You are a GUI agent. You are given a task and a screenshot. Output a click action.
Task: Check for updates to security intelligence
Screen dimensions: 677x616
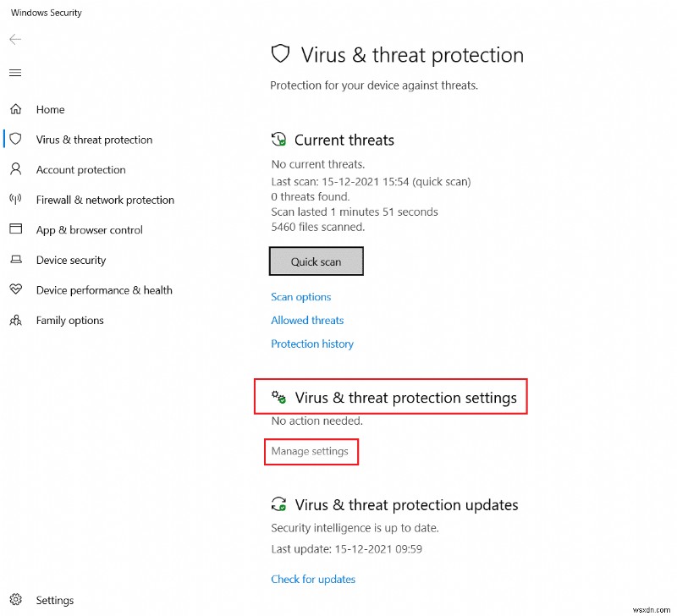coord(313,579)
